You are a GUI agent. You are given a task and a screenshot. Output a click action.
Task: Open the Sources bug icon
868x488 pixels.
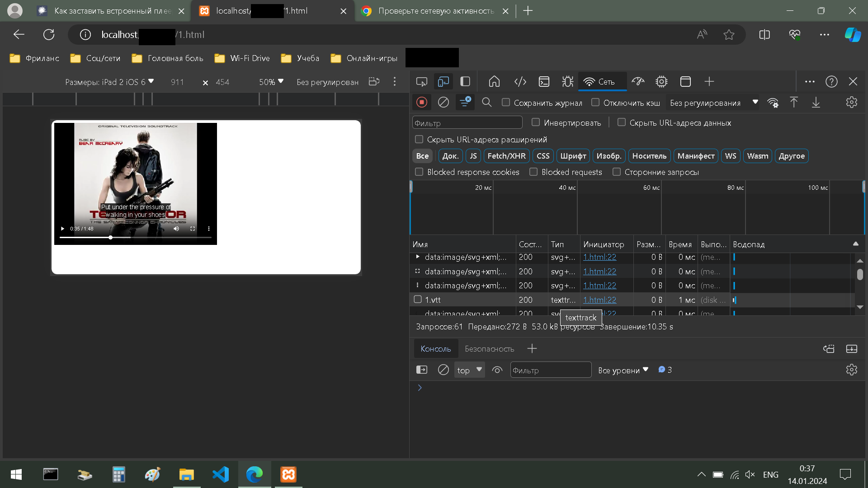tap(568, 82)
